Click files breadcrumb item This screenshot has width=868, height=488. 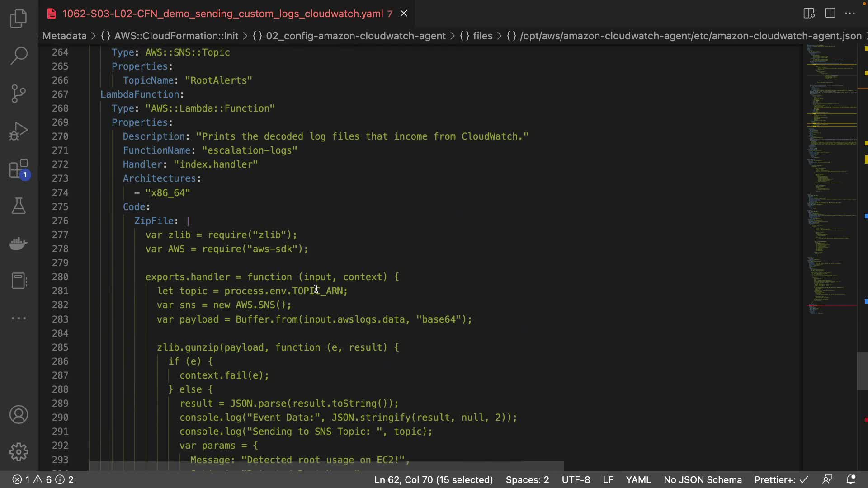(x=482, y=36)
